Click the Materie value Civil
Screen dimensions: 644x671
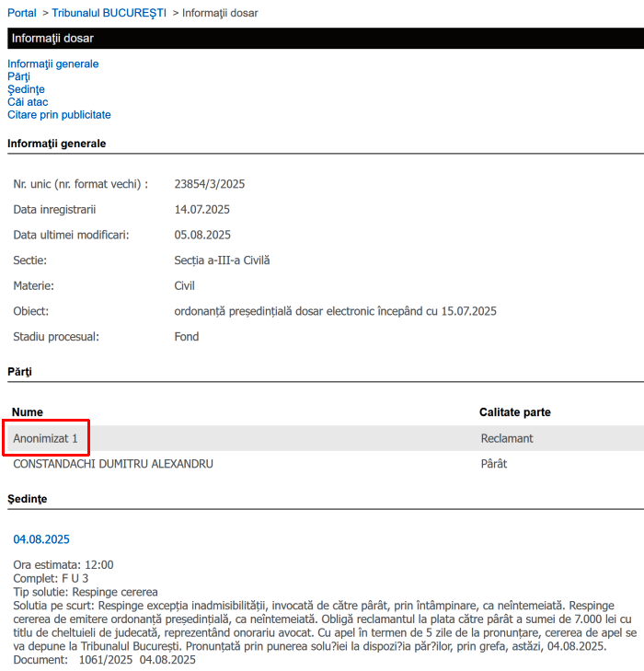point(184,286)
